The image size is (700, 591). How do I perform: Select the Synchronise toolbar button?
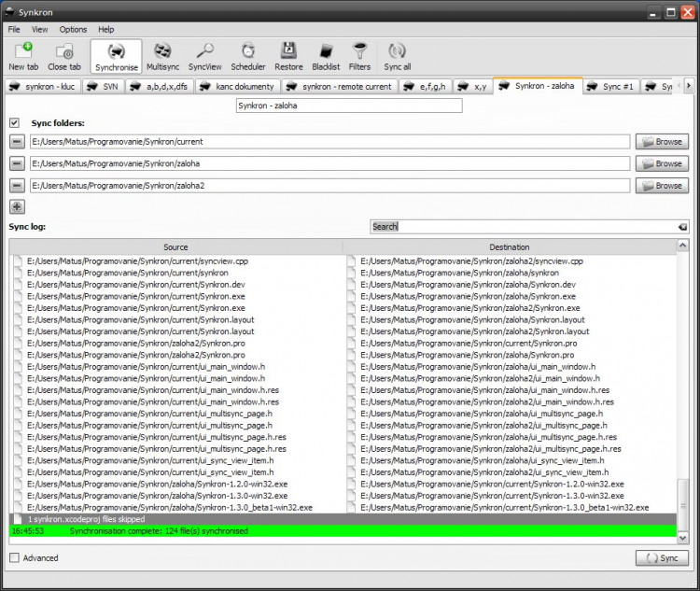point(116,57)
